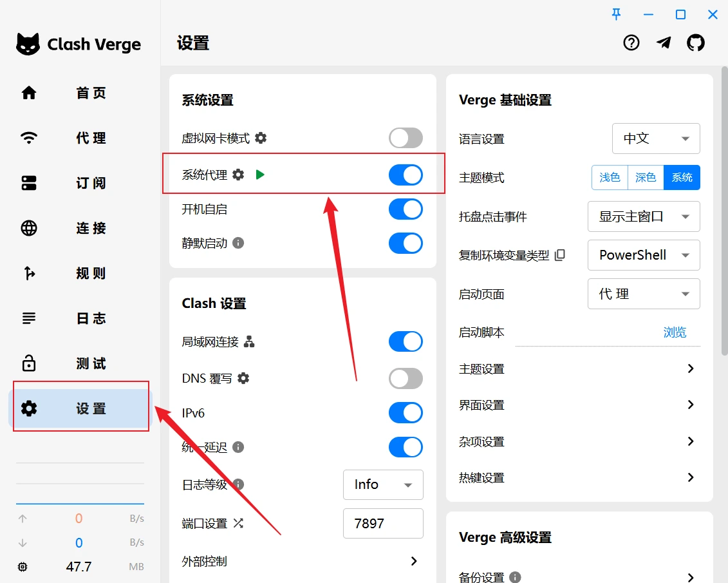Go to the 订阅 page
The height and width of the screenshot is (583, 728).
[80, 183]
